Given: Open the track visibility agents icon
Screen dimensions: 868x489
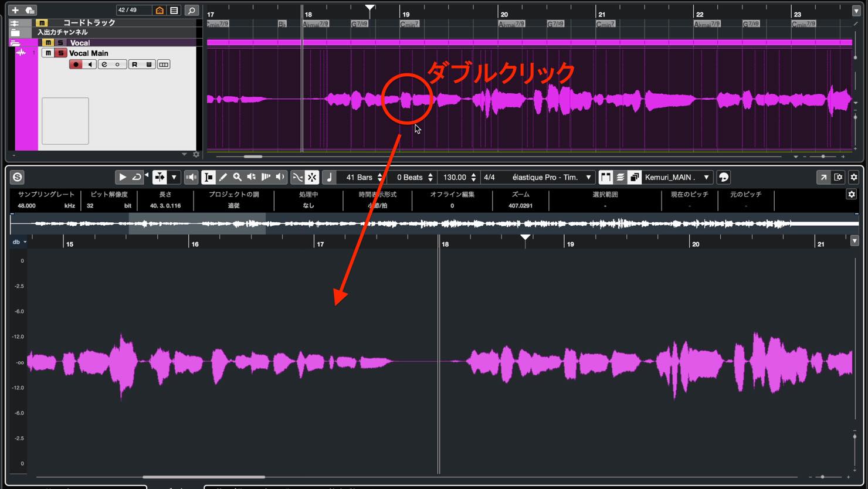Looking at the screenshot, I should click(160, 10).
